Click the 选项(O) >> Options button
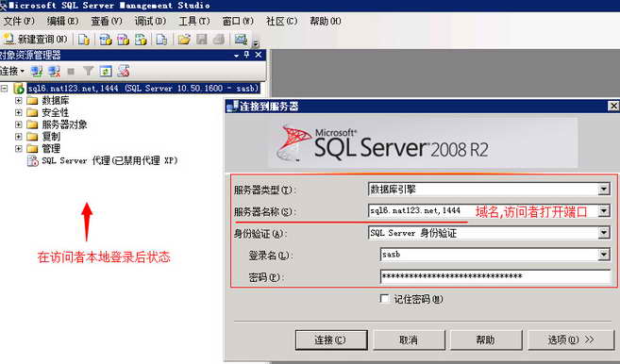The image size is (620, 364). tap(571, 339)
